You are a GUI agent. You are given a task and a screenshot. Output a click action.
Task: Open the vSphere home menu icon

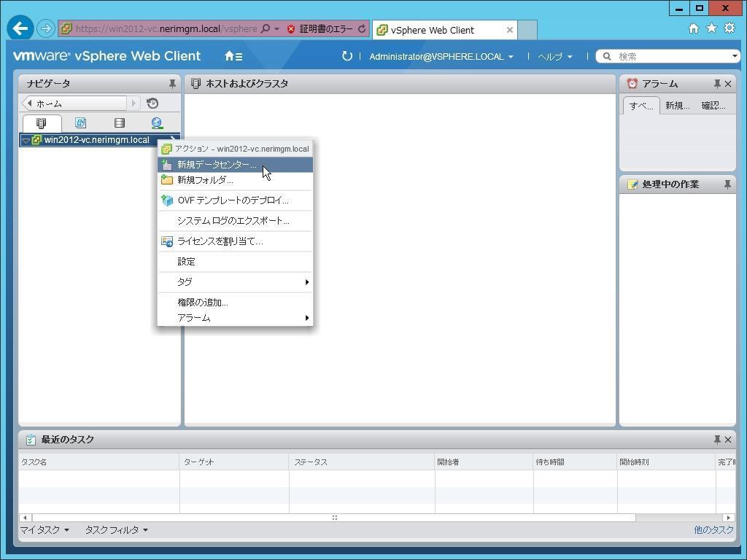pyautogui.click(x=233, y=56)
